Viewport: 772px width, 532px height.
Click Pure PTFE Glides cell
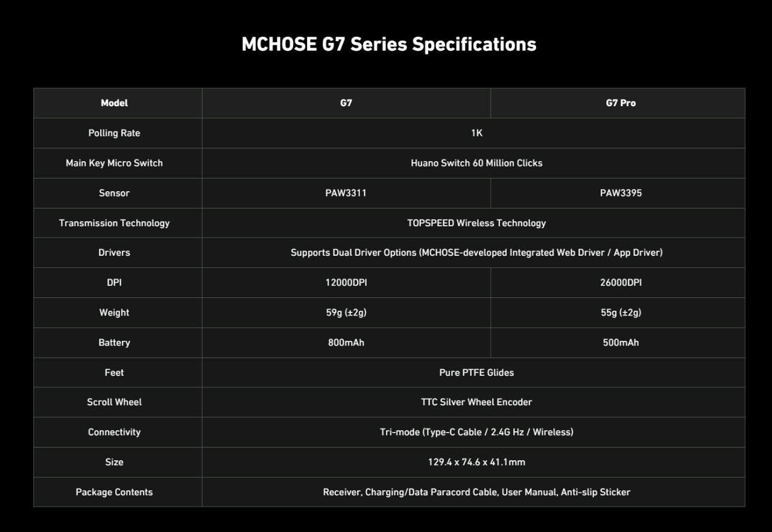point(476,373)
